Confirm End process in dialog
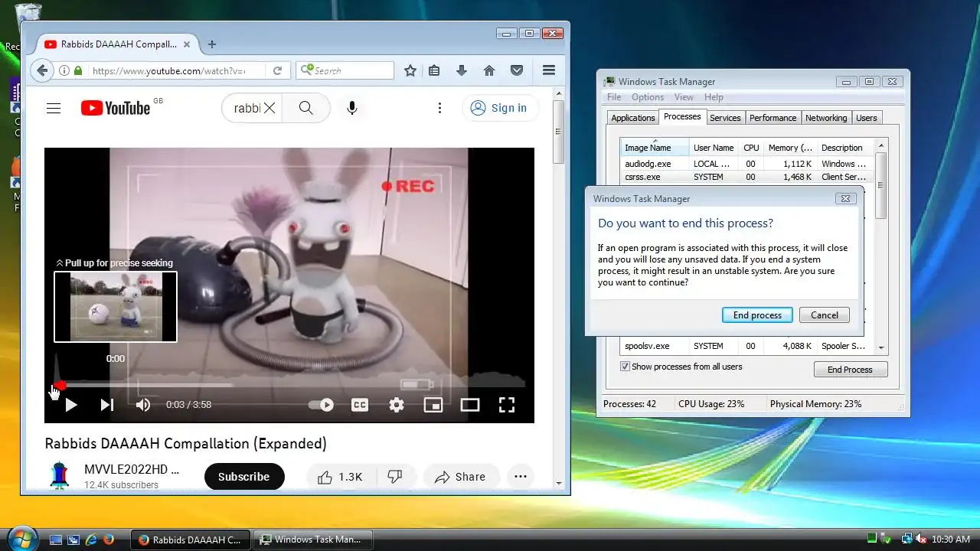 coord(757,315)
